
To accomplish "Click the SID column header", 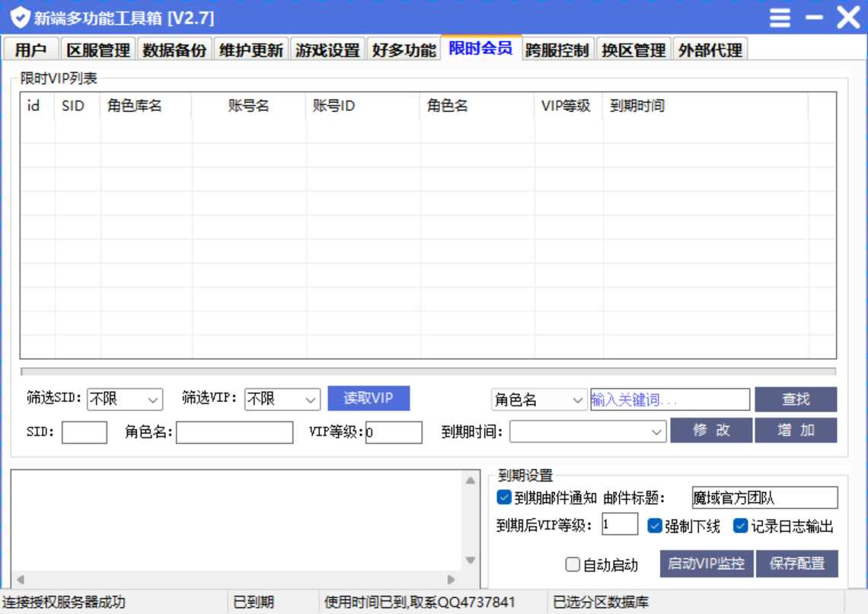I will [x=78, y=106].
